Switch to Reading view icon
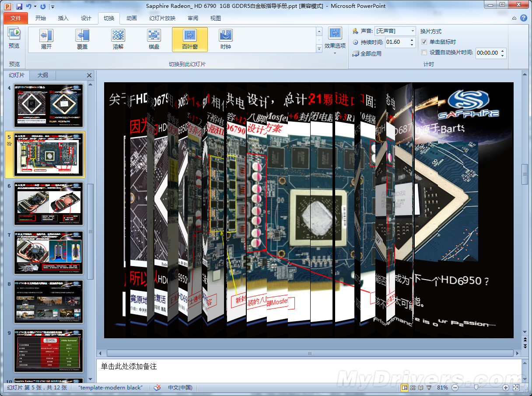The width and height of the screenshot is (532, 396). pos(420,387)
